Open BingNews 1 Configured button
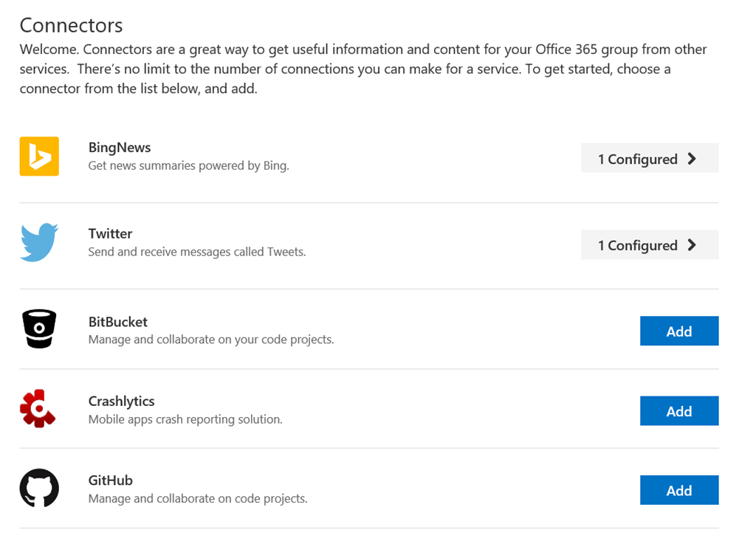756x544 pixels. [x=650, y=158]
